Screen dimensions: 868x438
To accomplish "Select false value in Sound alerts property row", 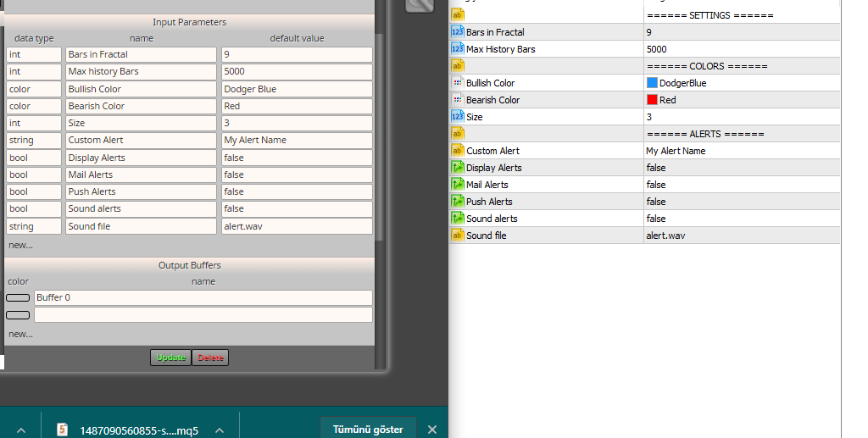I will (742, 219).
